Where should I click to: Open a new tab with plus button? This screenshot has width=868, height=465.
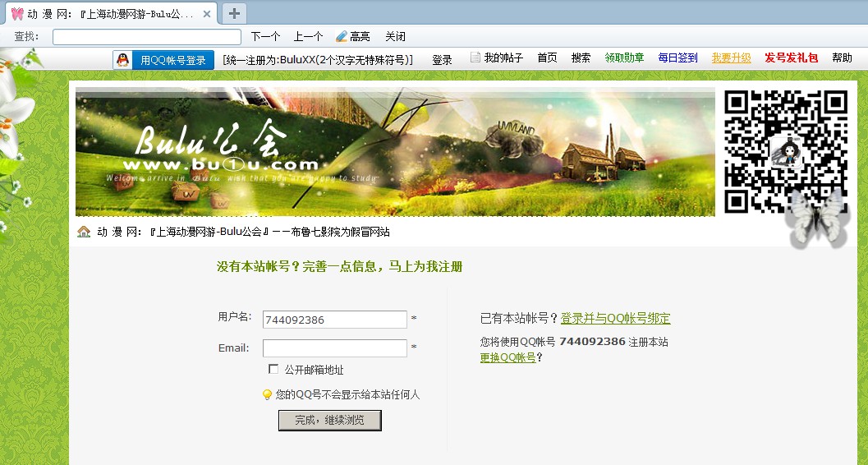(234, 13)
